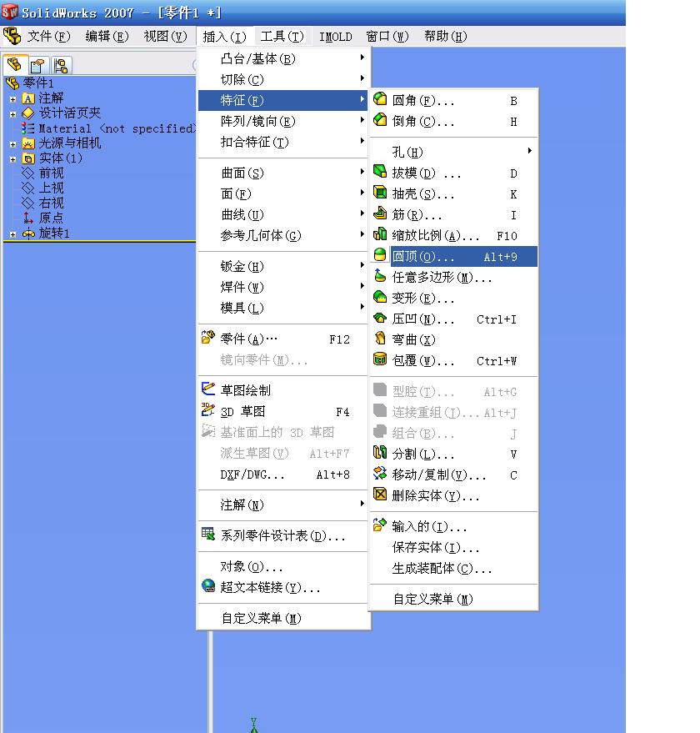
Task: Open the 文件(F) menu
Action: pyautogui.click(x=48, y=36)
